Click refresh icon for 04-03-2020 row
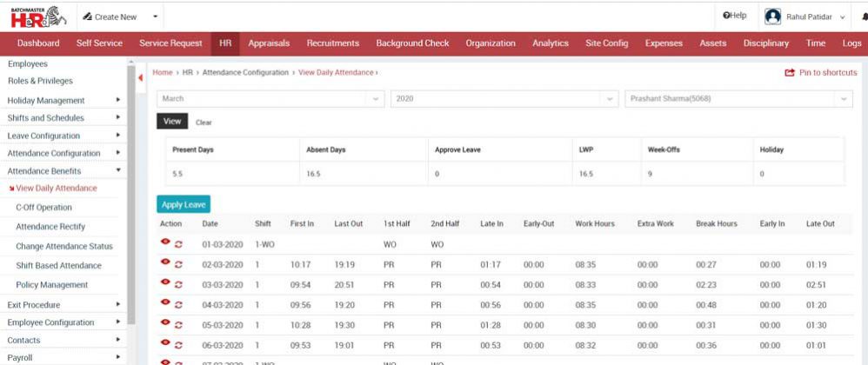The width and height of the screenshot is (868, 365). point(179,305)
